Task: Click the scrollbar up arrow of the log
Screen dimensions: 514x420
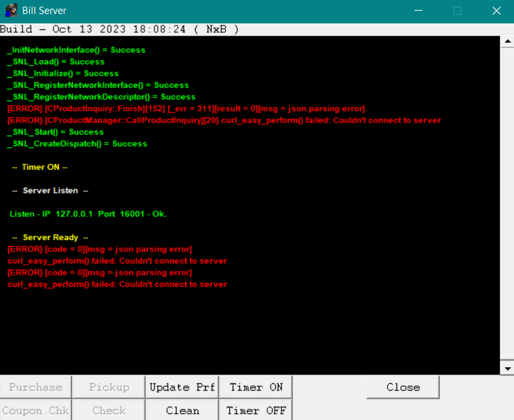Action: pyautogui.click(x=507, y=41)
